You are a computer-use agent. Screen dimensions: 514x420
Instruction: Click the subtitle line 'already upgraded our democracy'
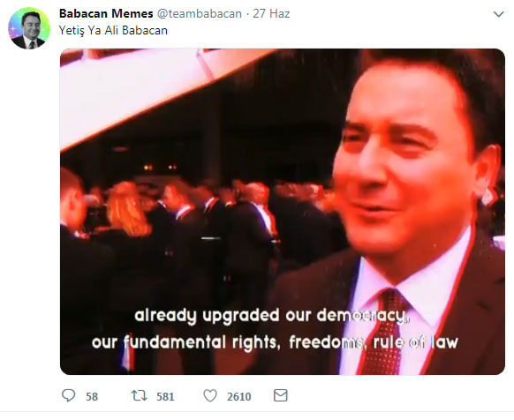tap(272, 316)
